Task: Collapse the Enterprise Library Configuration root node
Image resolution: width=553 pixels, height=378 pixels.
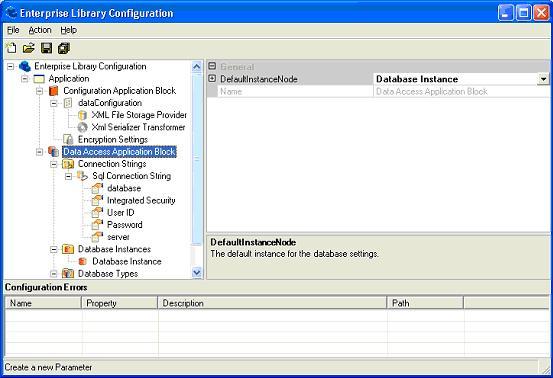Action: (11, 66)
